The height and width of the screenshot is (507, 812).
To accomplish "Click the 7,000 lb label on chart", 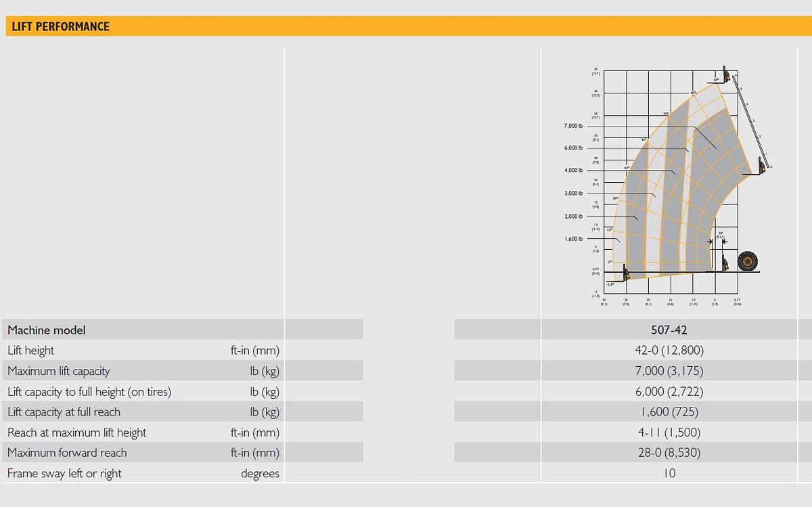I will tap(572, 126).
